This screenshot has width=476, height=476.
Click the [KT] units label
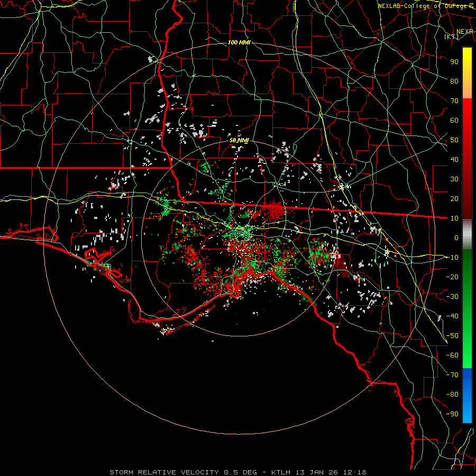tap(452, 36)
